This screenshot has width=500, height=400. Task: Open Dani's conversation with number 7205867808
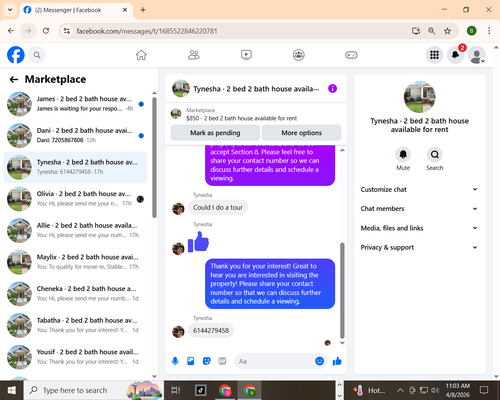pos(75,135)
